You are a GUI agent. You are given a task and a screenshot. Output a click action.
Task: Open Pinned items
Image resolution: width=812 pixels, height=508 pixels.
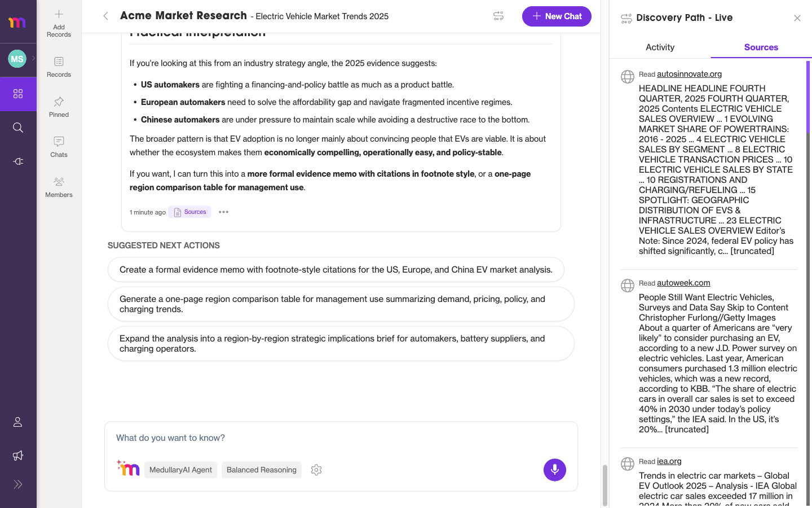tap(59, 107)
